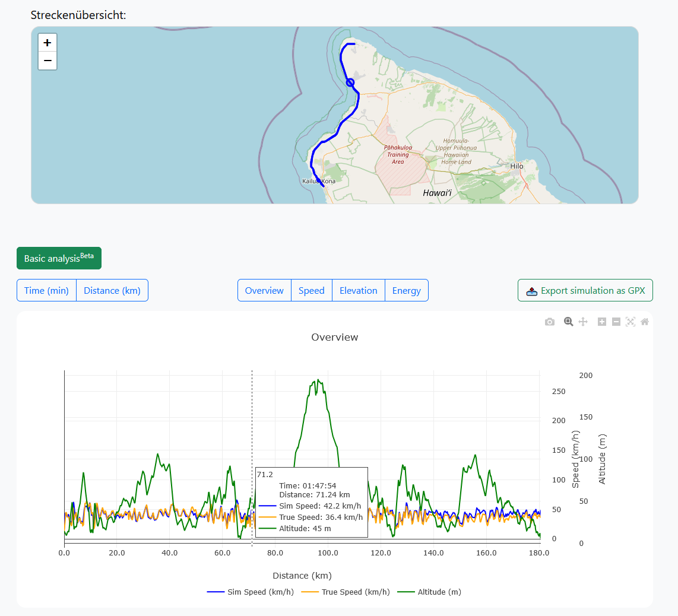This screenshot has width=678, height=616.
Task: Zoom out the map with the minus control
Action: click(x=47, y=61)
